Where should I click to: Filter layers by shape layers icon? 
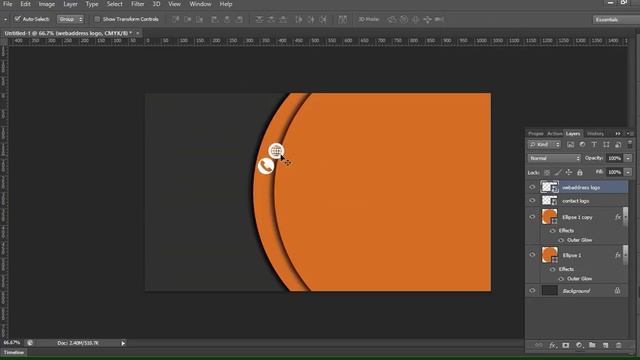click(606, 144)
